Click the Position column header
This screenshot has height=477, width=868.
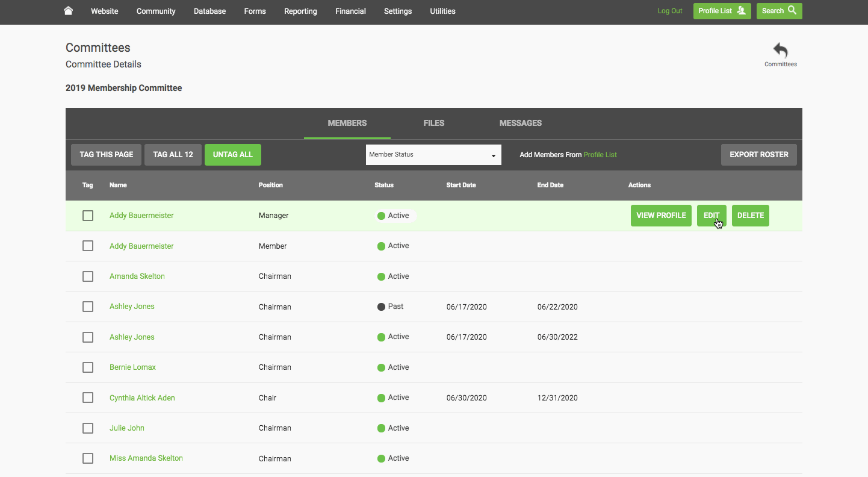(x=271, y=185)
